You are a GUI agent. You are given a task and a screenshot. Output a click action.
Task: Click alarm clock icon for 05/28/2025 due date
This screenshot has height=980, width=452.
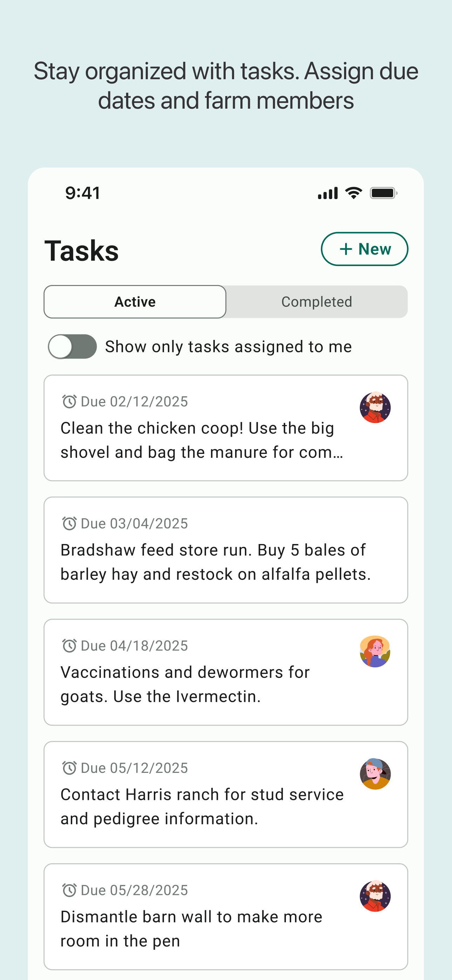(69, 890)
